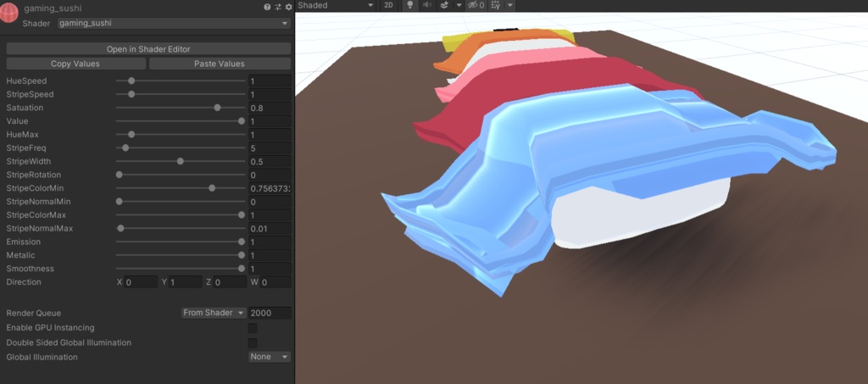Click the StripeSpeed value field
868x384 pixels.
click(270, 94)
